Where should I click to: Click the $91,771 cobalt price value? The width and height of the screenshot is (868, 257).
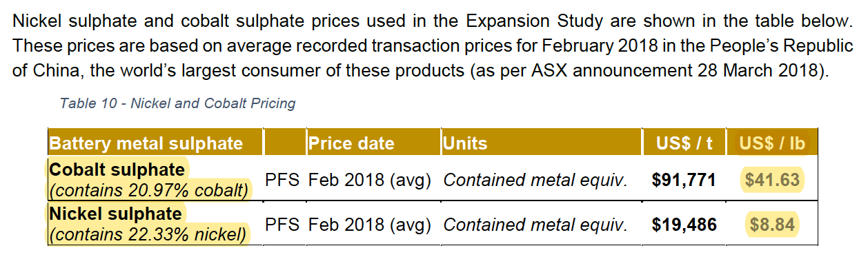point(683,181)
